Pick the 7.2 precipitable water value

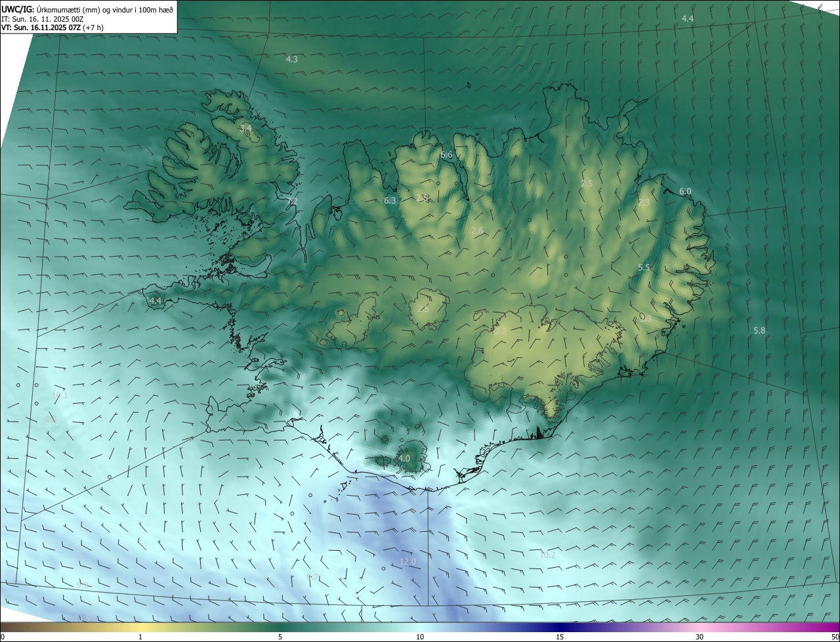click(292, 201)
